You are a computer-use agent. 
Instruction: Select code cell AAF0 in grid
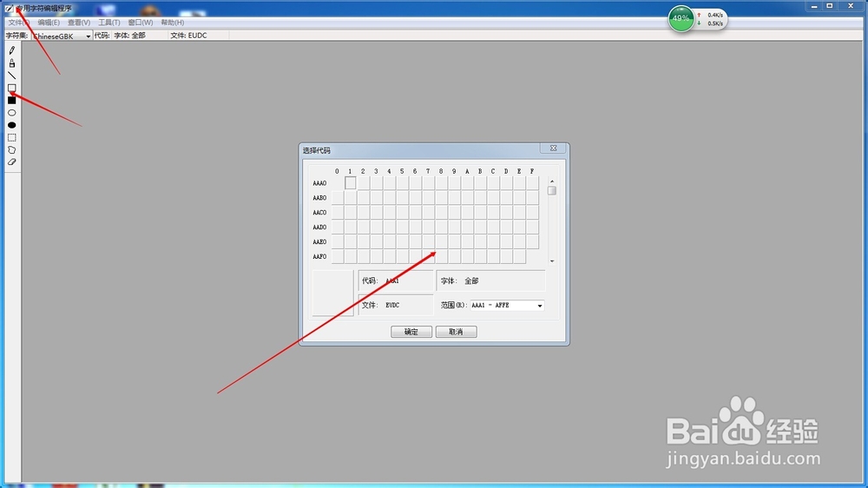click(337, 256)
